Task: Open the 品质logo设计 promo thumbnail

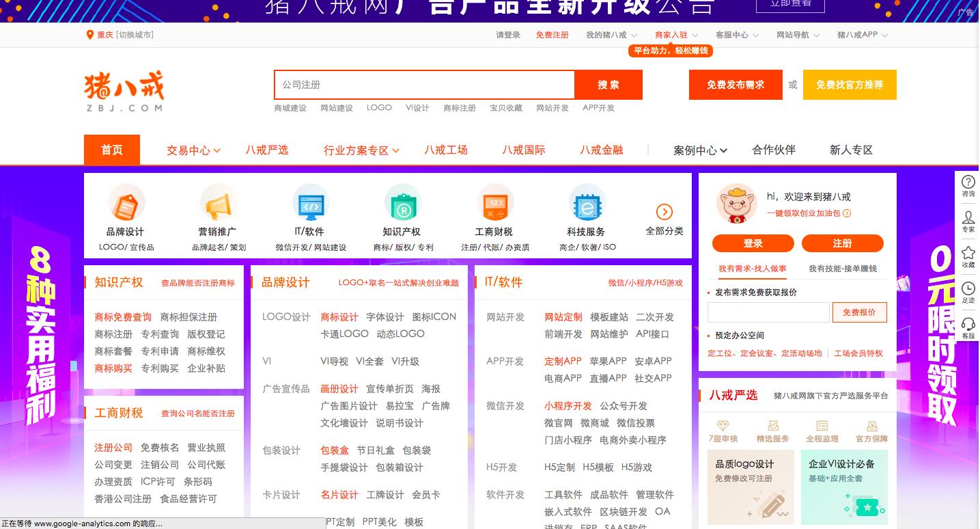Action: point(751,487)
